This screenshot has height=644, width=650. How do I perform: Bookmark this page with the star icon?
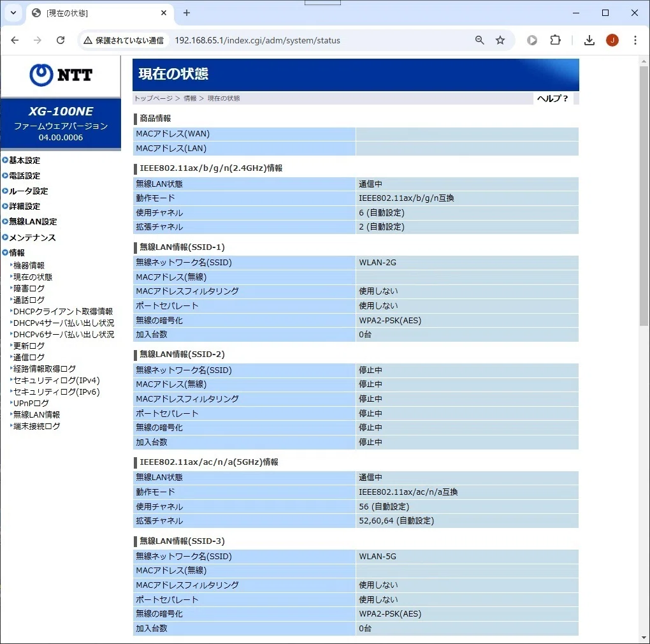coord(500,40)
